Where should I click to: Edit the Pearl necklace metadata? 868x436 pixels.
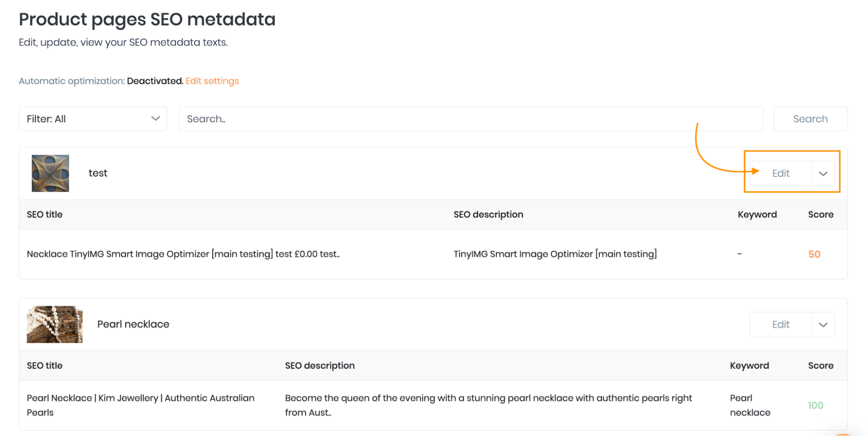pyautogui.click(x=781, y=325)
